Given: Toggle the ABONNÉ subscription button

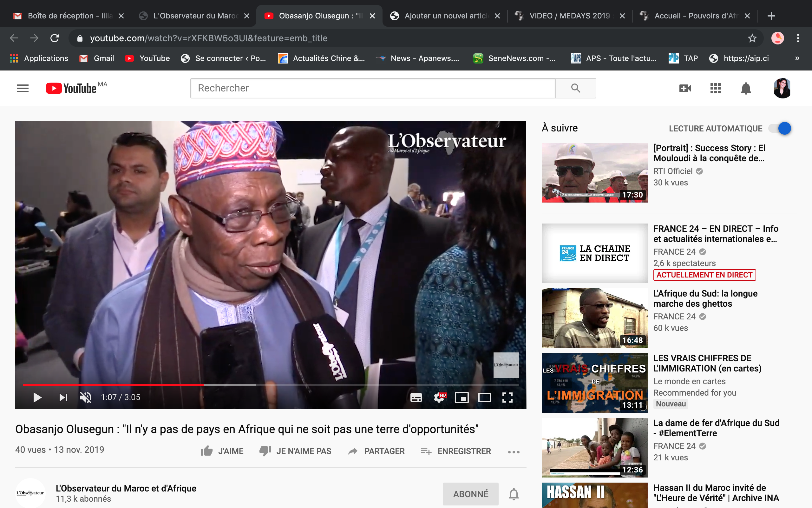Looking at the screenshot, I should [x=470, y=494].
